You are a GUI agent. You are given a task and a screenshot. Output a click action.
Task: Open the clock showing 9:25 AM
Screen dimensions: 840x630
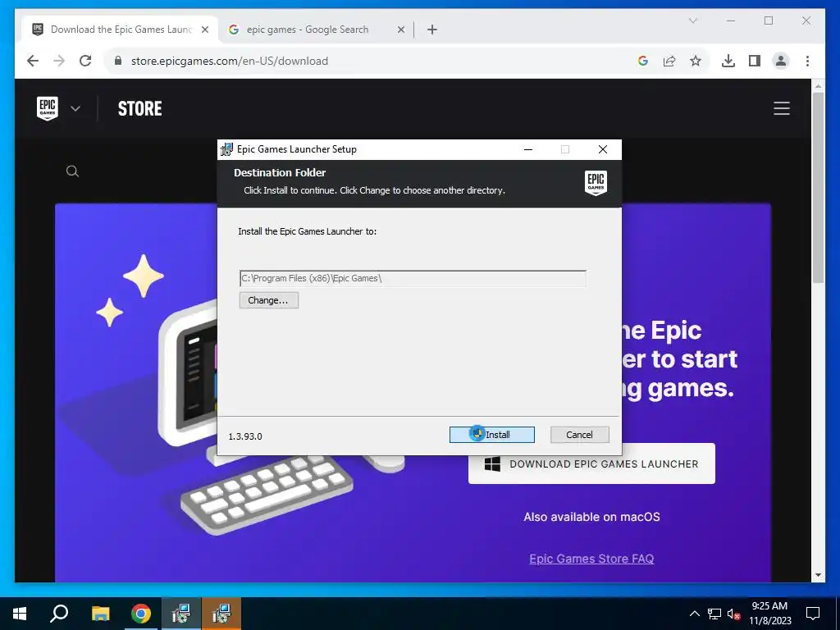pyautogui.click(x=769, y=614)
